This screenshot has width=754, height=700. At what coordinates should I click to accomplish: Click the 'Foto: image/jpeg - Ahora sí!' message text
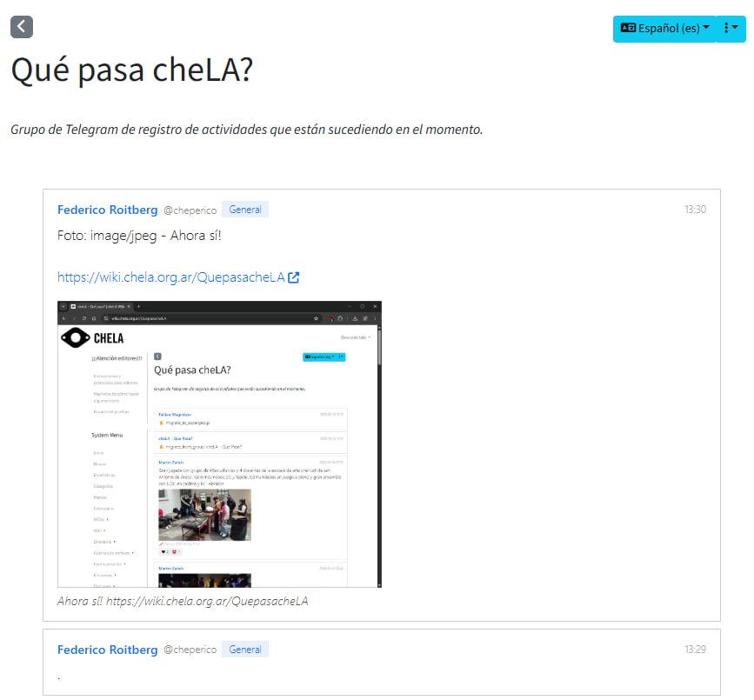click(139, 236)
